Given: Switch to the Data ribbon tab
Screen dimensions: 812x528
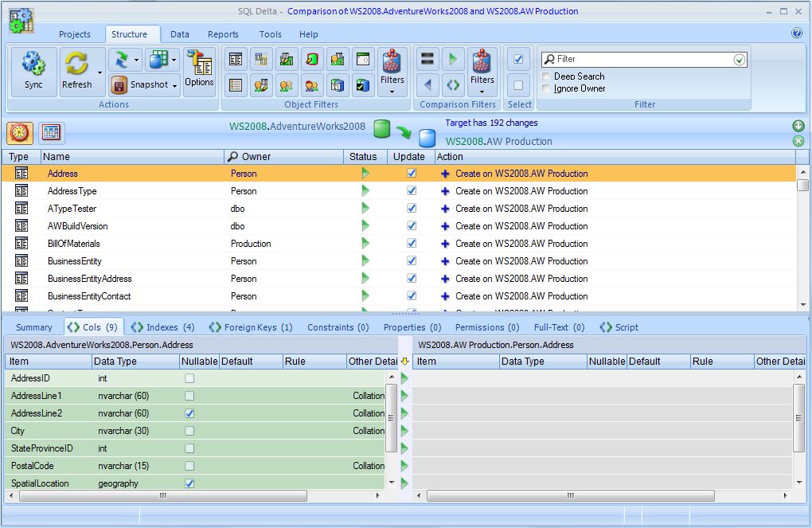Looking at the screenshot, I should pos(180,34).
